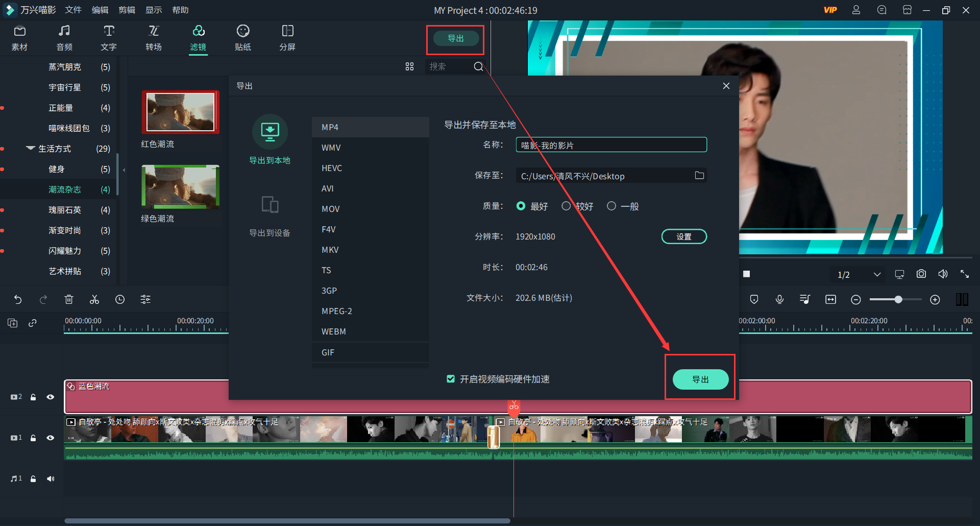This screenshot has height=526, width=980.
Task: Click the 导出 button in the dialog
Action: pyautogui.click(x=700, y=379)
